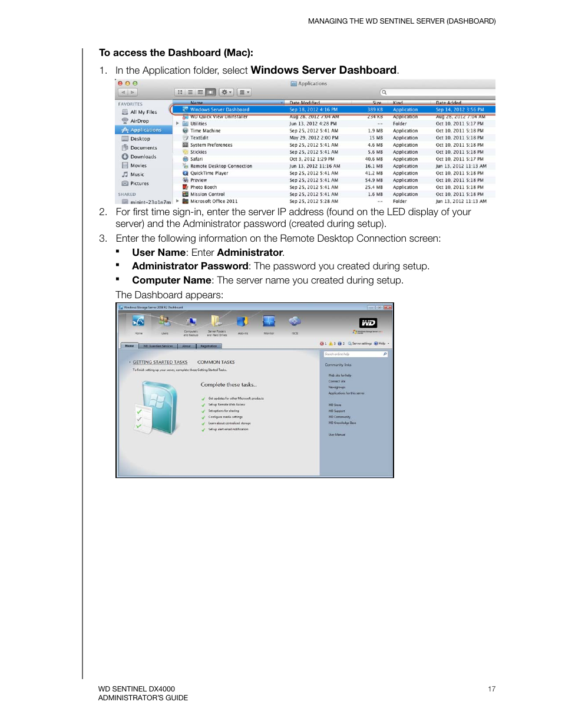562x728 pixels.
Task: Click 'Set options for sharing' task
Action: pos(223,411)
